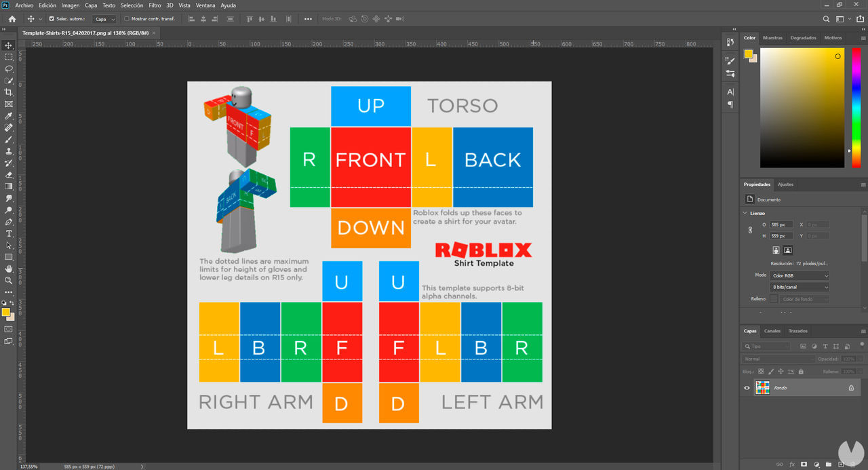This screenshot has height=470, width=868.
Task: Click the Degradados panel label
Action: [x=803, y=37]
